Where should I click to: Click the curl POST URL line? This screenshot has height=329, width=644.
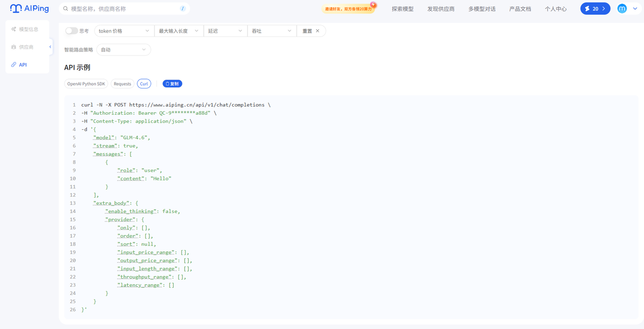[176, 105]
